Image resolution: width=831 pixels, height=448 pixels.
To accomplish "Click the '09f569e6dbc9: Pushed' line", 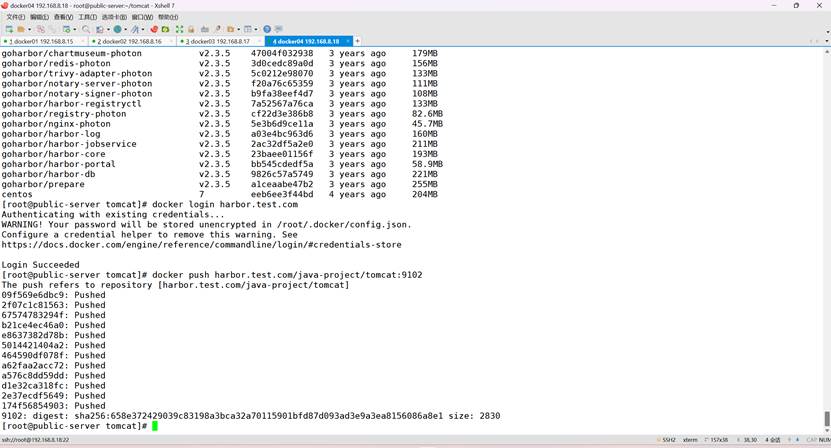I will coord(54,295).
